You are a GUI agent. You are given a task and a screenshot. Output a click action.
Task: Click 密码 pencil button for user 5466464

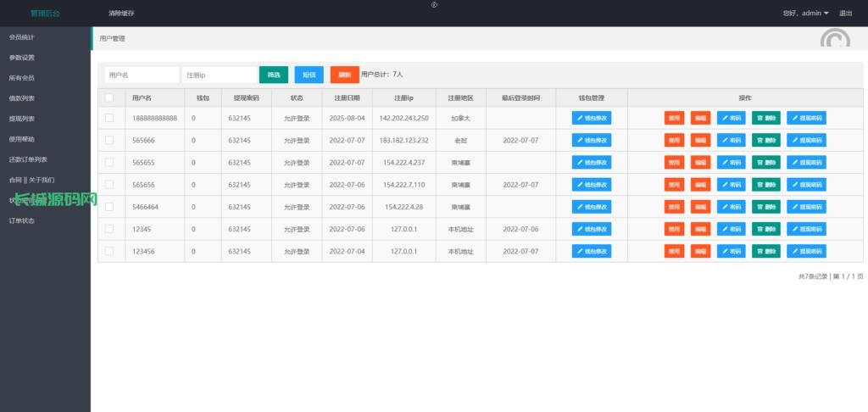(x=731, y=206)
